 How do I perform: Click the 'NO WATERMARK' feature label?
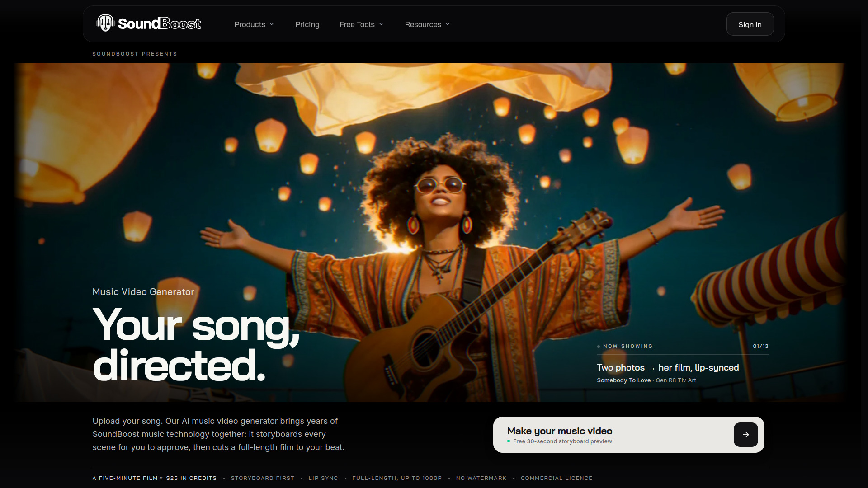tap(481, 478)
